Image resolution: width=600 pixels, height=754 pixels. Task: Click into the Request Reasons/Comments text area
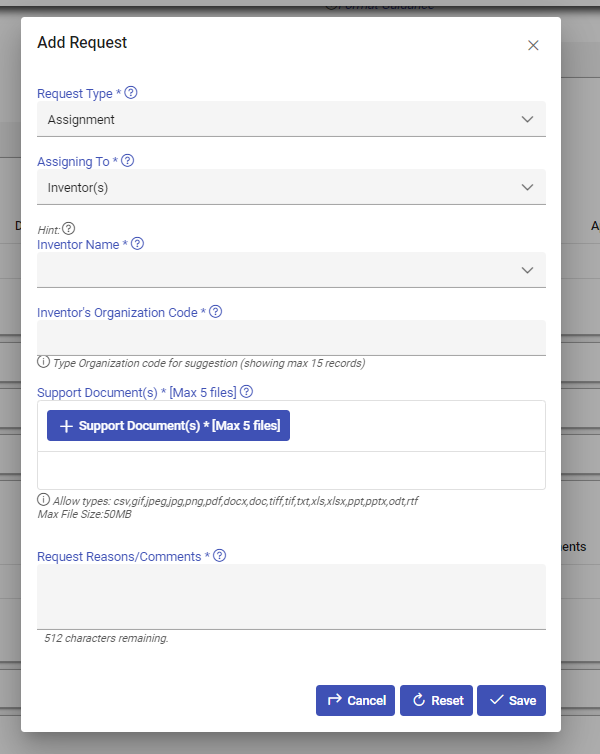click(291, 596)
